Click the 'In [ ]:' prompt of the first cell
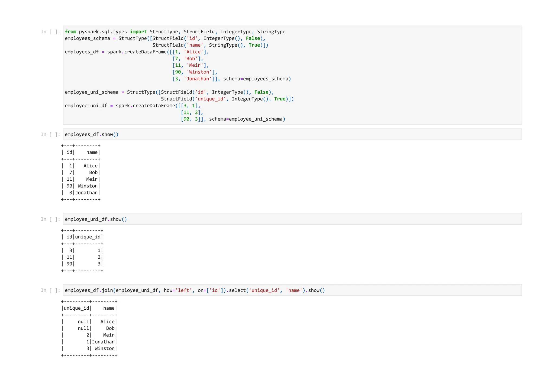Viewport: 555px width, 392px height. click(x=50, y=32)
